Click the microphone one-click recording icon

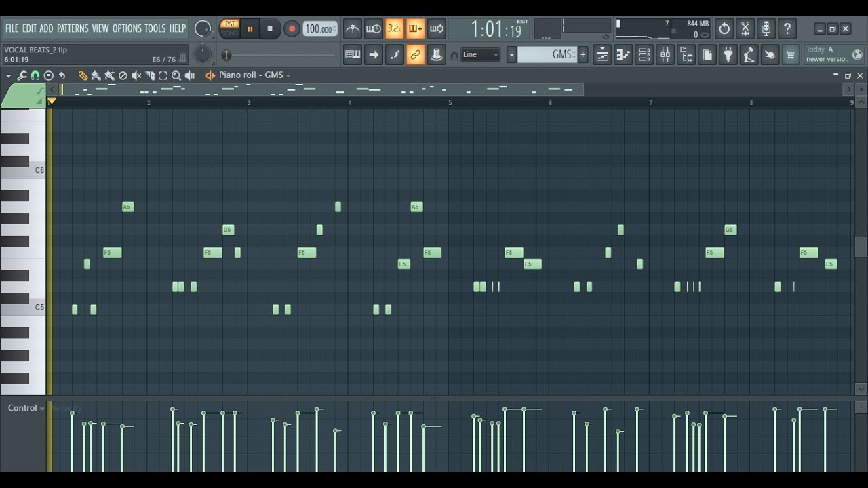pos(766,28)
